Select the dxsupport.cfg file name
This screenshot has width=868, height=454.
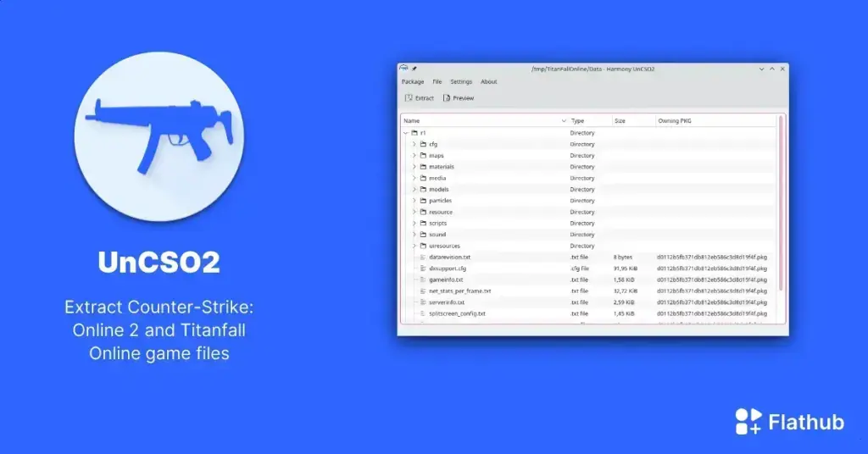(x=448, y=269)
